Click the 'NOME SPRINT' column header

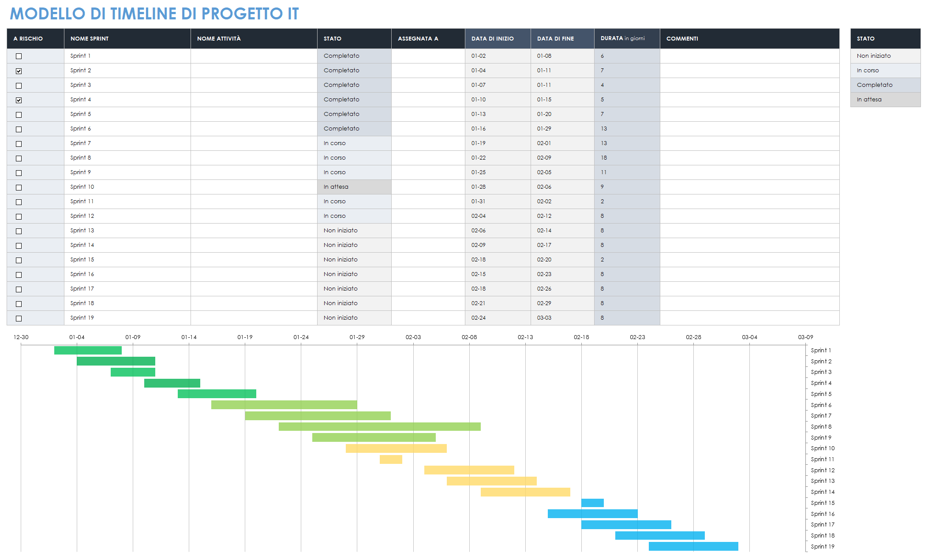pos(127,38)
